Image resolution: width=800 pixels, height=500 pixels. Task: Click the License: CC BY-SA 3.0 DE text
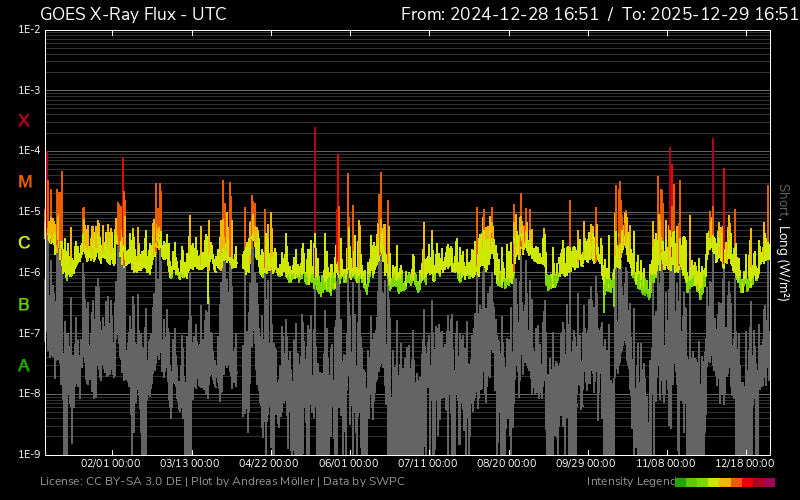point(111,482)
